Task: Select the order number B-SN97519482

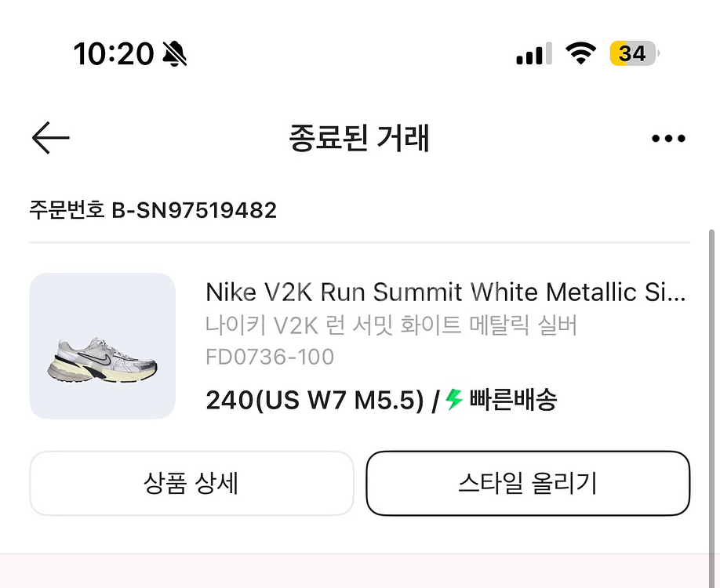Action: click(x=195, y=210)
